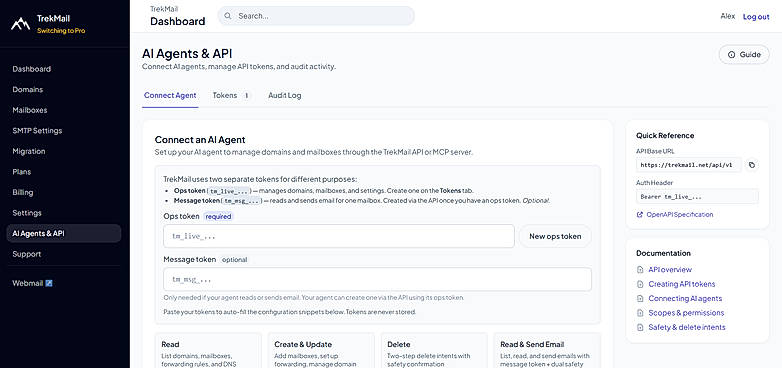Image resolution: width=782 pixels, height=368 pixels.
Task: Click the document icon beside Scopes & permissions
Action: [640, 313]
